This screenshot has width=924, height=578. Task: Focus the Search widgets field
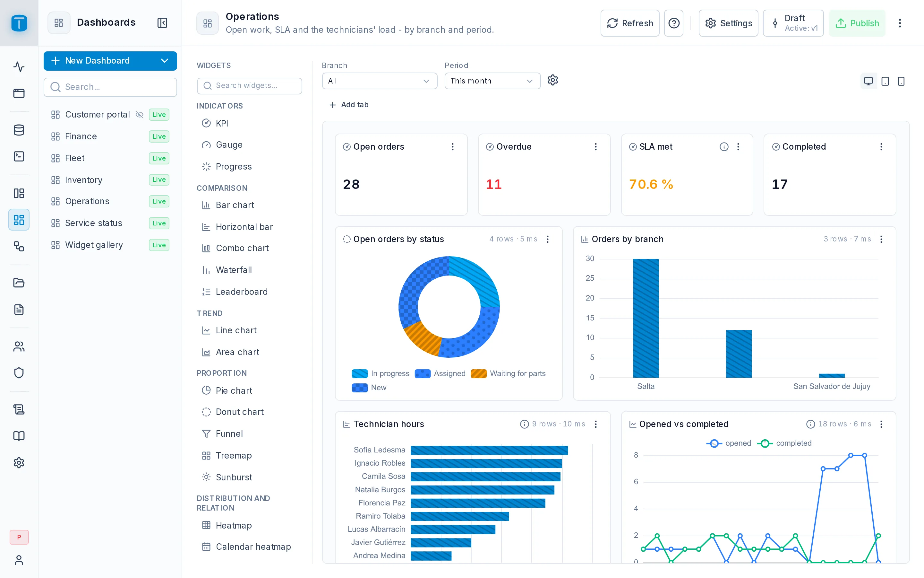click(249, 86)
